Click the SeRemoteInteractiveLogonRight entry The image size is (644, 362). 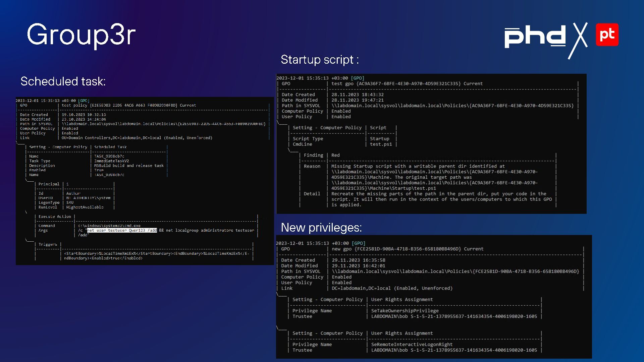pyautogui.click(x=412, y=345)
